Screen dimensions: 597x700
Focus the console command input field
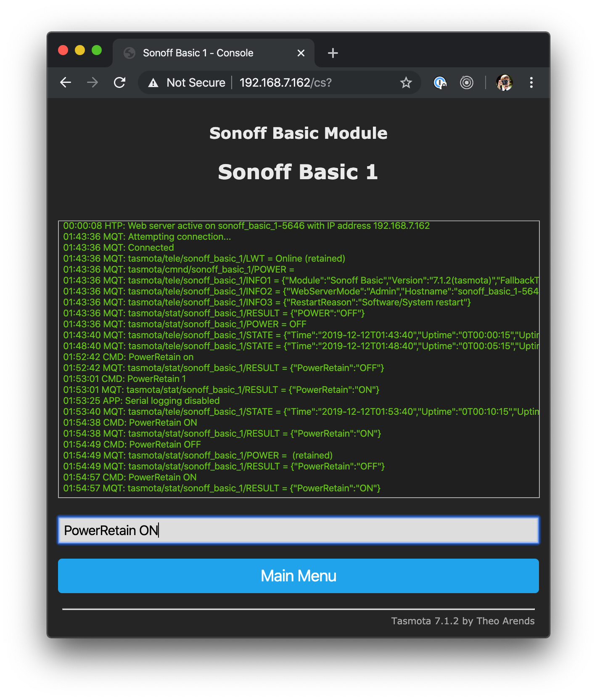[298, 530]
